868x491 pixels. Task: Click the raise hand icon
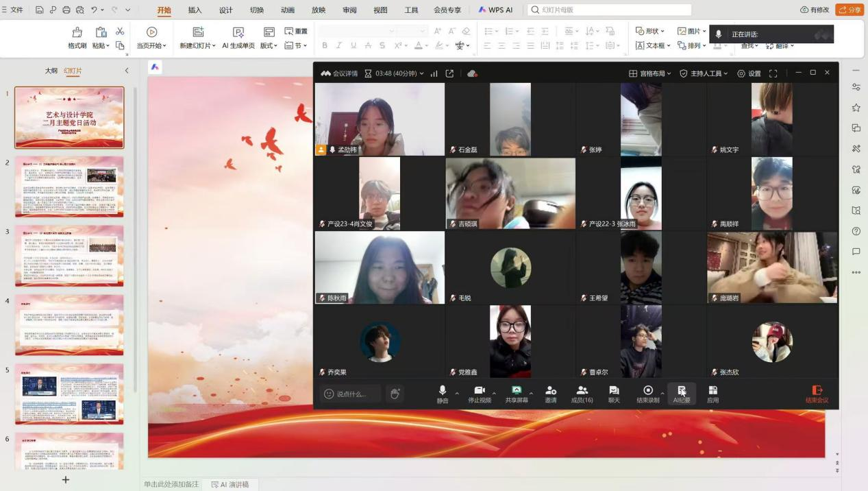tap(395, 394)
